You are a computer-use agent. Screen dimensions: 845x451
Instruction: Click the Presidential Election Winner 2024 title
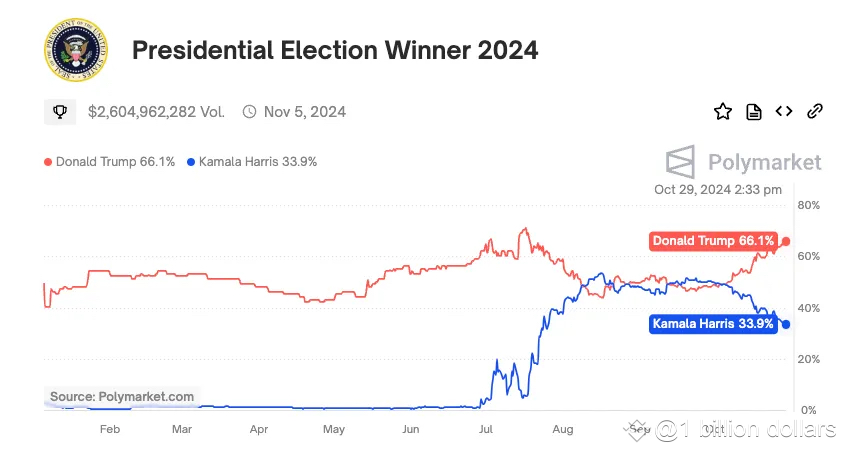335,50
